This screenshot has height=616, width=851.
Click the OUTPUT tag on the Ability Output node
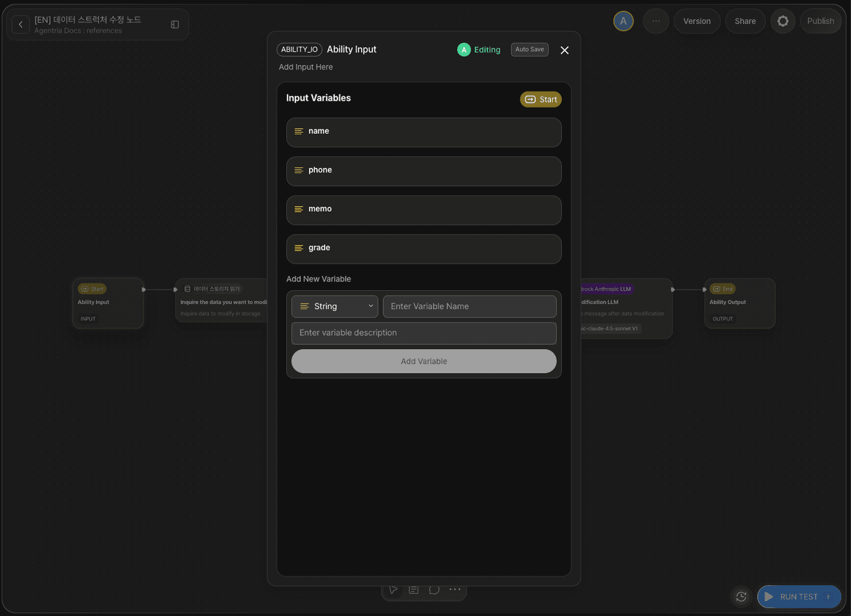pos(722,319)
